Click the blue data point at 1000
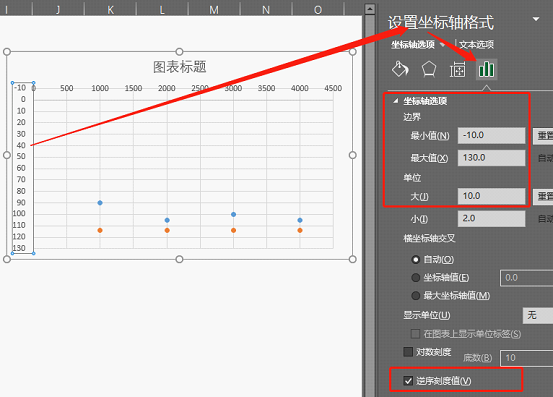This screenshot has width=553, height=397. [x=100, y=203]
